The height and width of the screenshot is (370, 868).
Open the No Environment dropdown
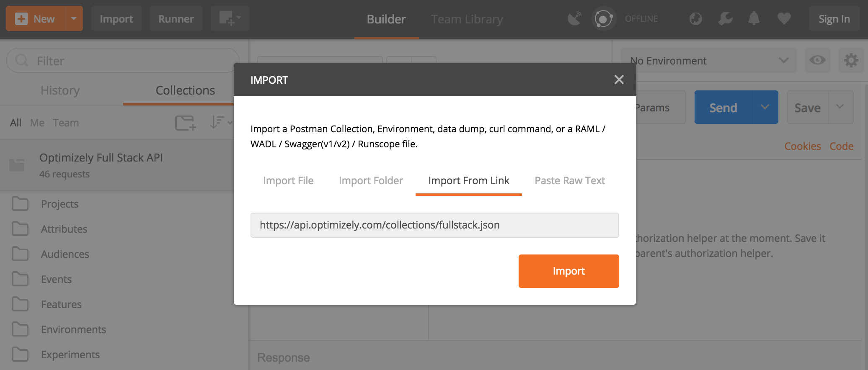(x=709, y=61)
